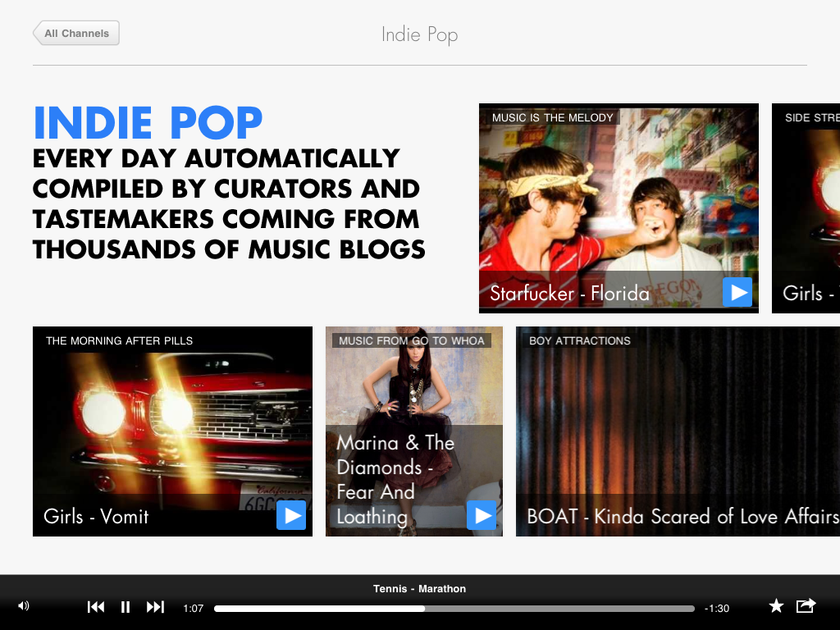Image resolution: width=840 pixels, height=630 pixels.
Task: Skip to the previous track
Action: tap(96, 607)
